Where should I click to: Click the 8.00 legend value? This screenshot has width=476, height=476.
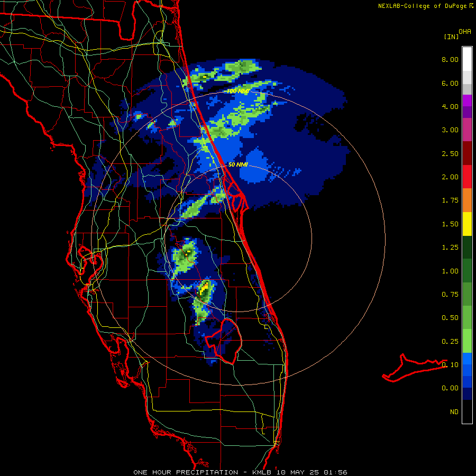[x=450, y=59]
